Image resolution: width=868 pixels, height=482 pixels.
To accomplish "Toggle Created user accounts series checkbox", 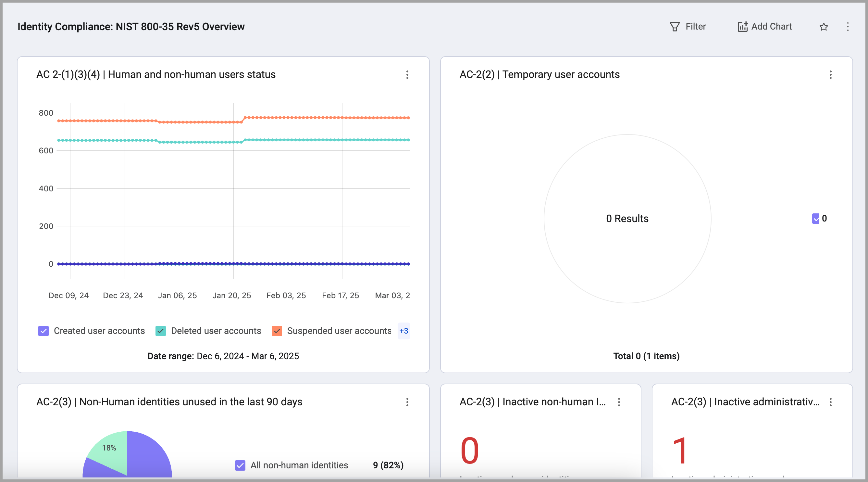I will (x=43, y=331).
